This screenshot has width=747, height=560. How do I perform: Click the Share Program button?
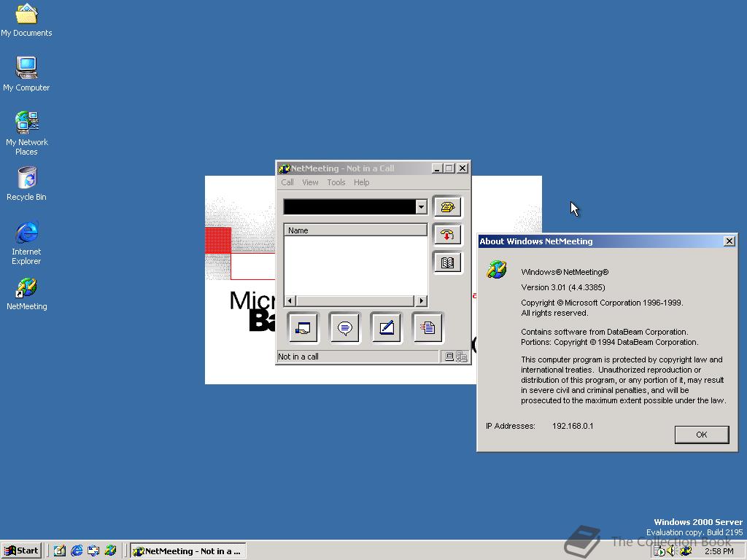pos(303,327)
